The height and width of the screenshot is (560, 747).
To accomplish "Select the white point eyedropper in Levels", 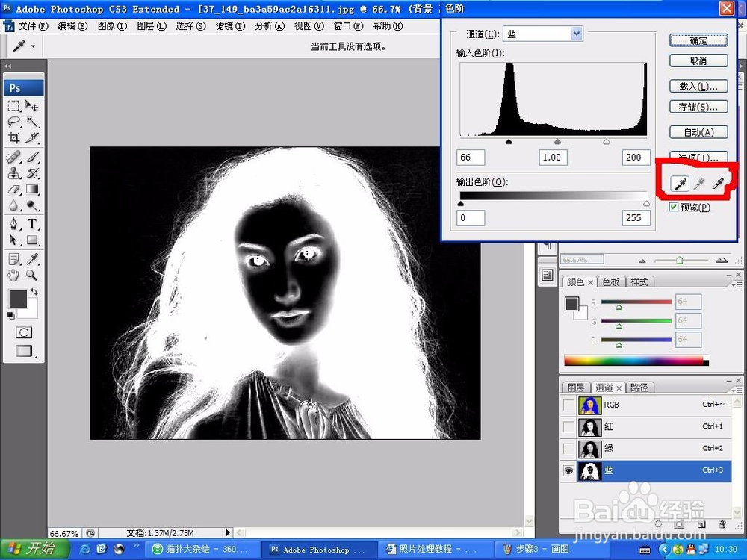I will coord(718,182).
